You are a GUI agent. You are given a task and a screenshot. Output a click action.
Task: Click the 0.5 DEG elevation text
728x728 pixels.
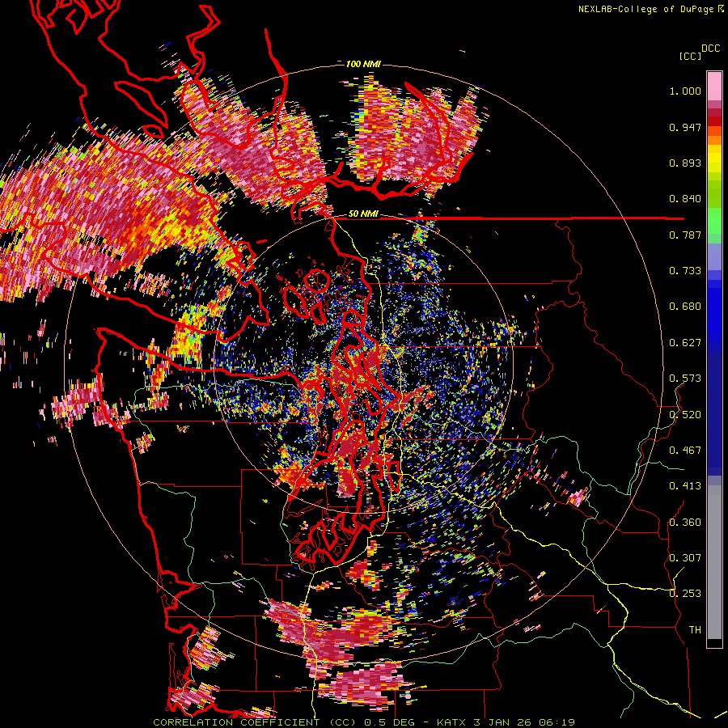pos(388,722)
